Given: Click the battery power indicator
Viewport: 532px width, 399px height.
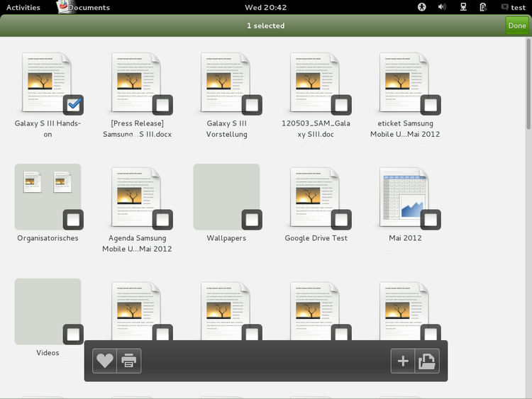Looking at the screenshot, I should pyautogui.click(x=483, y=7).
